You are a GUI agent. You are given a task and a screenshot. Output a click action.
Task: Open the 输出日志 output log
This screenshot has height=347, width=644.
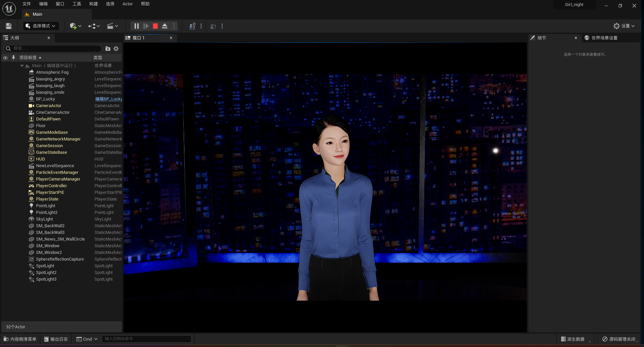pyautogui.click(x=56, y=339)
